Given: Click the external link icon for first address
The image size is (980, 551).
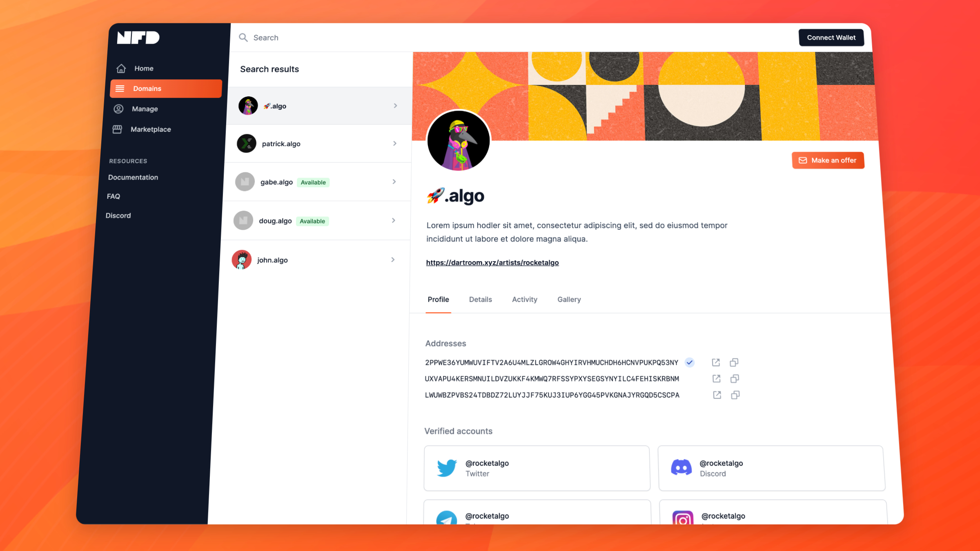Looking at the screenshot, I should (x=715, y=362).
